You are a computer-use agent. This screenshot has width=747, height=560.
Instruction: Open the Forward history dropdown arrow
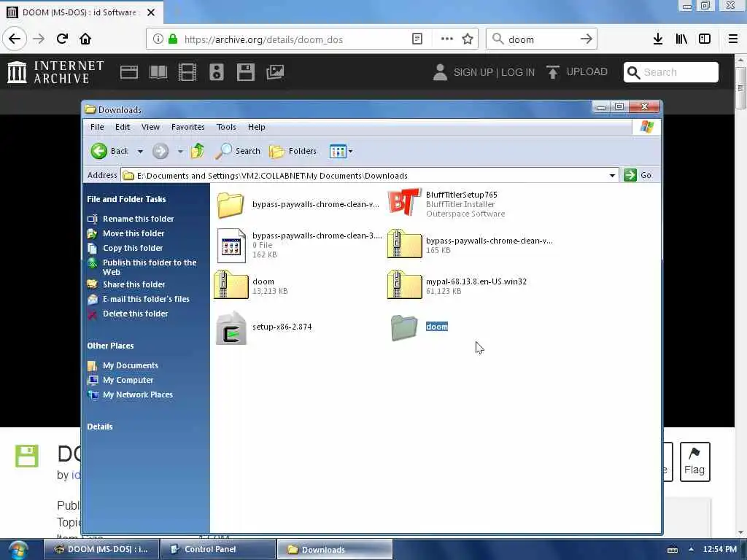(x=180, y=152)
